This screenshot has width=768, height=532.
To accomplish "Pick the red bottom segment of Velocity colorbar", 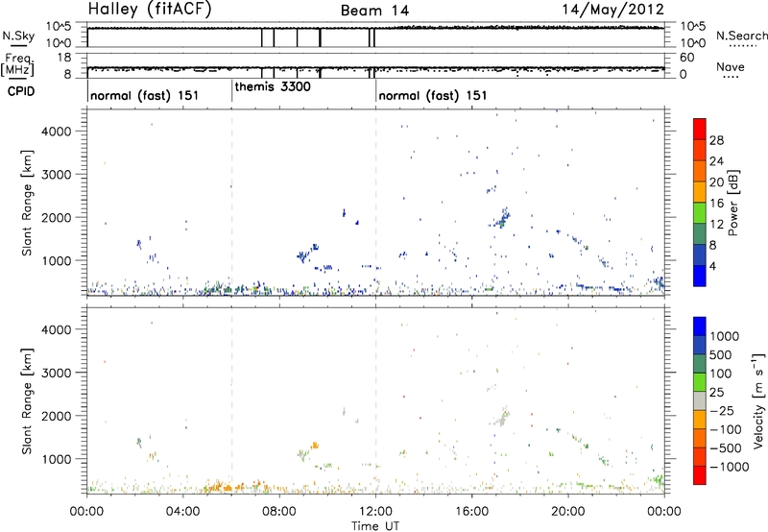I will pos(700,474).
